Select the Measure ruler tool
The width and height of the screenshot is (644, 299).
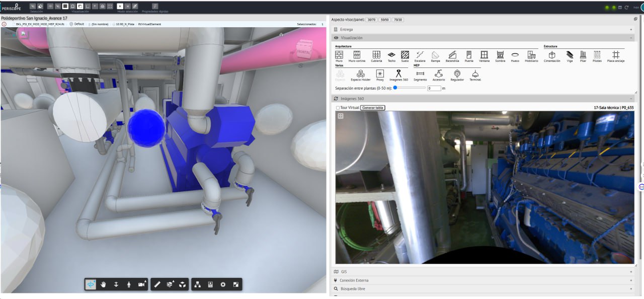click(157, 284)
